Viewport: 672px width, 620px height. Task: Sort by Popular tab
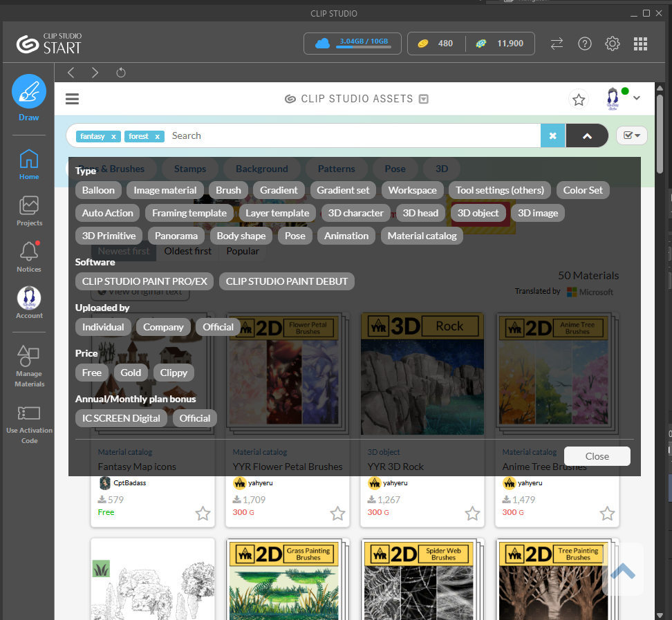click(243, 251)
